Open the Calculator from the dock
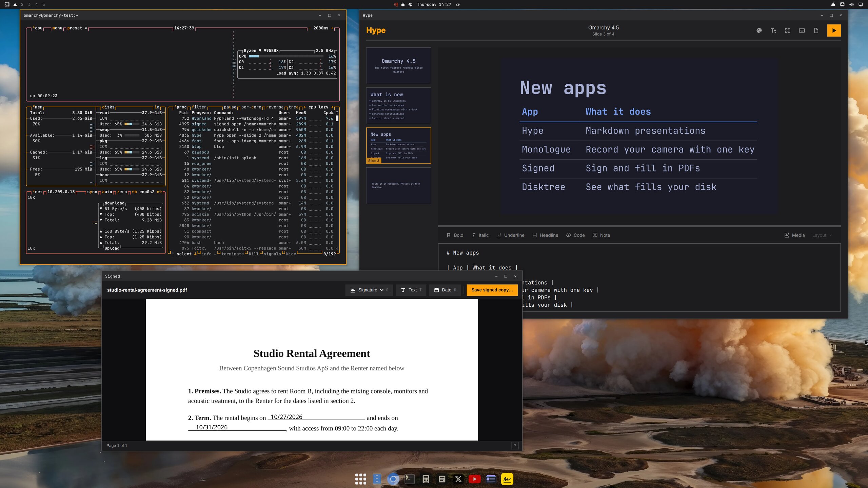This screenshot has height=488, width=868. [x=426, y=479]
